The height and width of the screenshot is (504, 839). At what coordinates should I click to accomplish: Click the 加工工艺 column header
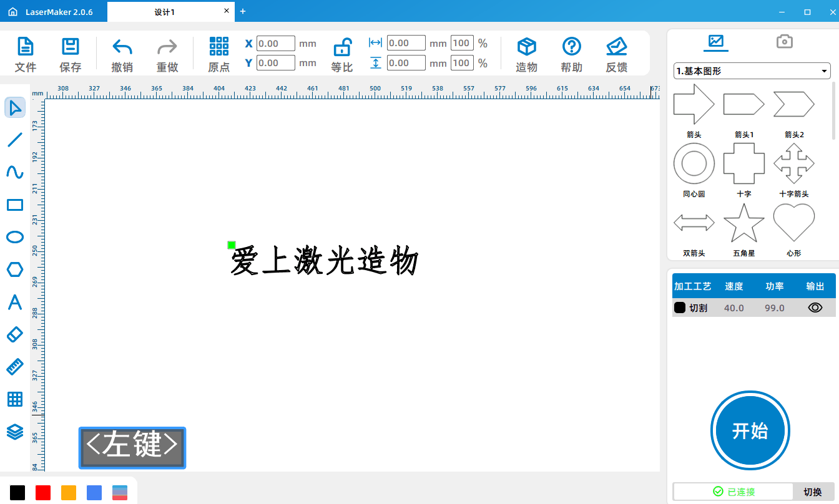pos(692,286)
